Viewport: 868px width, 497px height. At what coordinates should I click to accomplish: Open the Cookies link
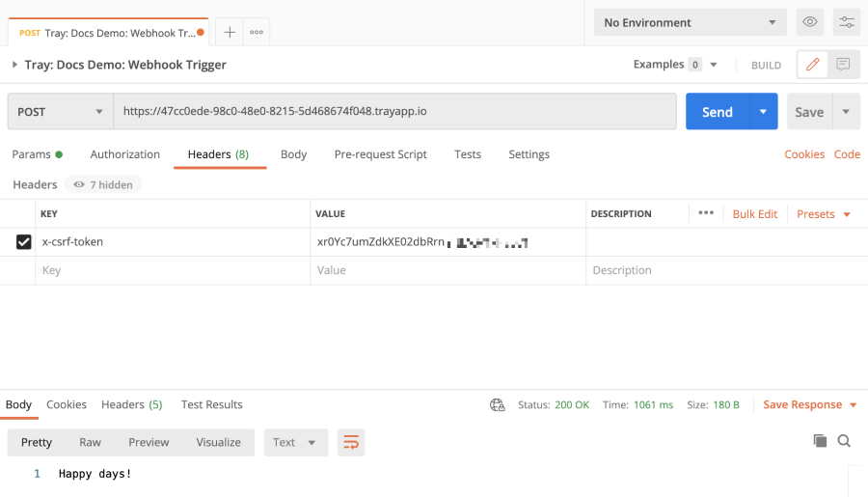click(x=804, y=154)
